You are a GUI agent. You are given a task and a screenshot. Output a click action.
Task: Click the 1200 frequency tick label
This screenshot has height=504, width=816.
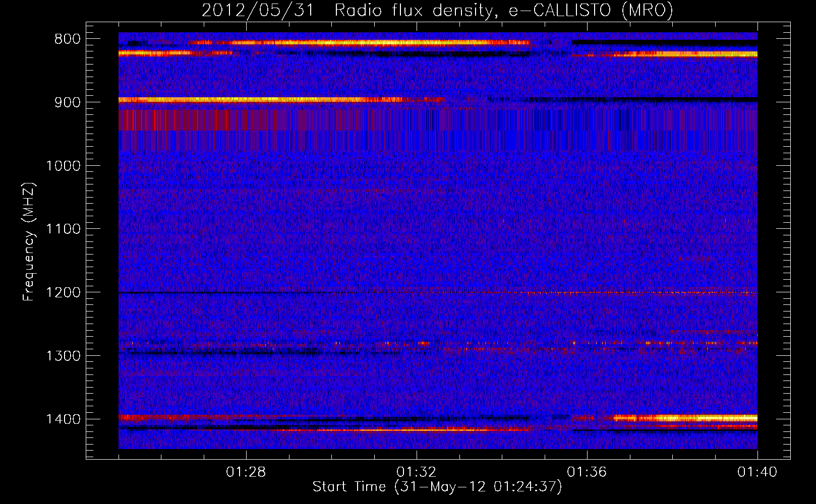click(x=63, y=293)
